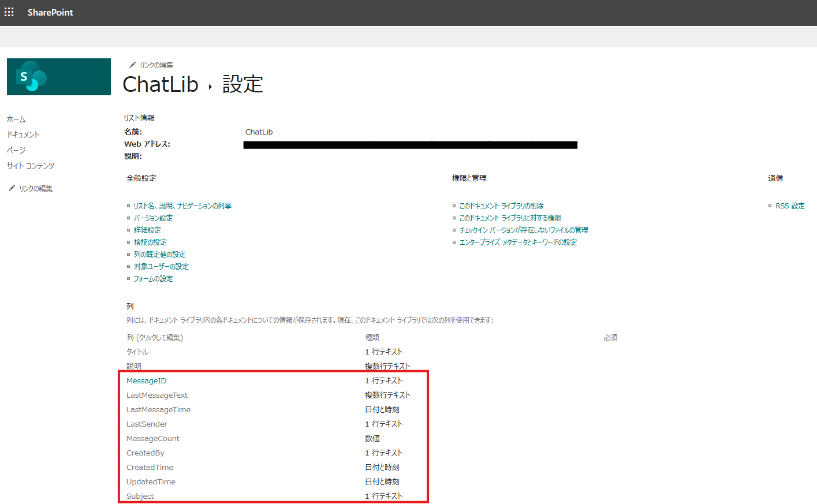Open 列の既定値の設定 link
The height and width of the screenshot is (504, 817).
coord(160,255)
